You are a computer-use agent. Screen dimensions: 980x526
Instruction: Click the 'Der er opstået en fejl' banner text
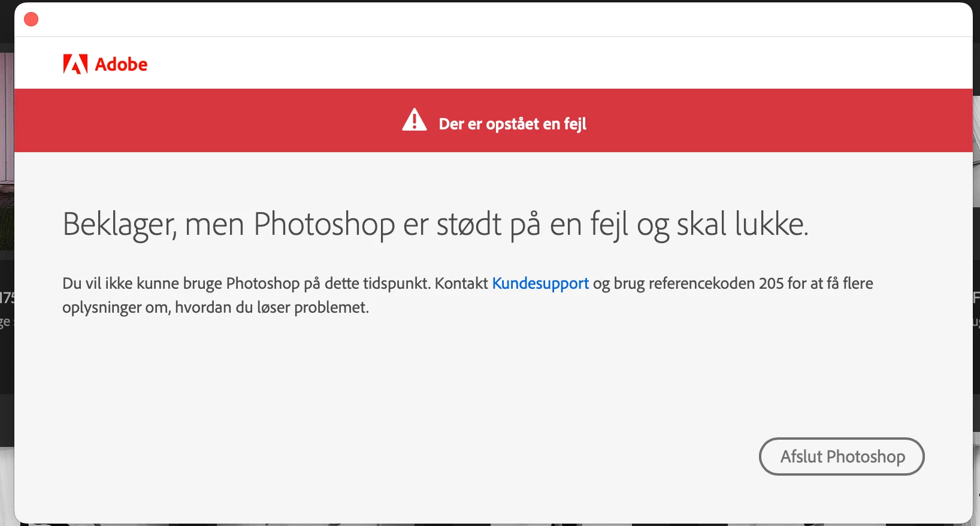point(513,123)
